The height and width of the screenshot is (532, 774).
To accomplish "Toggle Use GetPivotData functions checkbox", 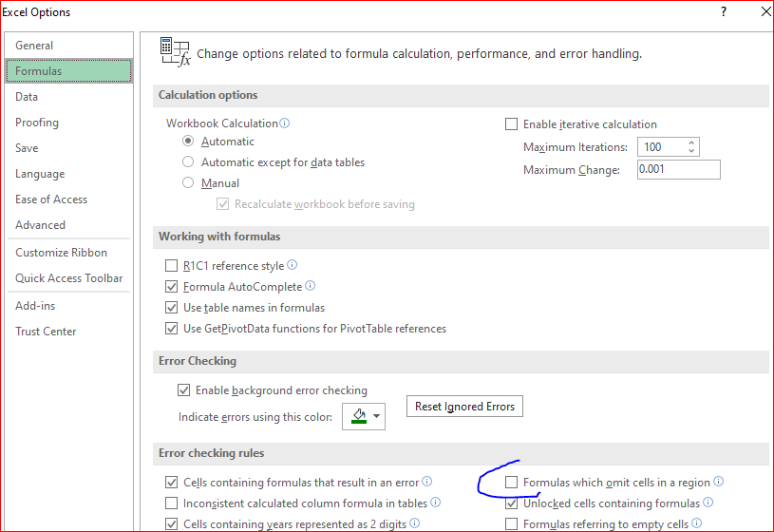I will tap(171, 329).
